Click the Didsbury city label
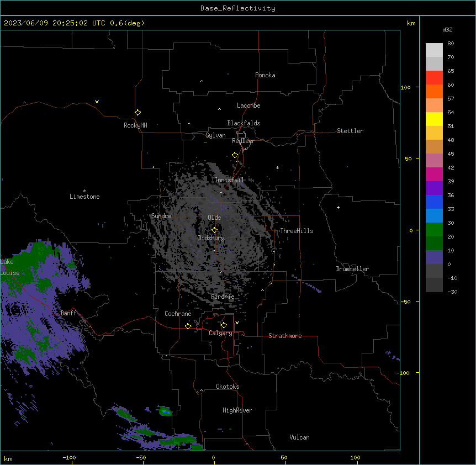This screenshot has height=465, width=476. pos(211,238)
